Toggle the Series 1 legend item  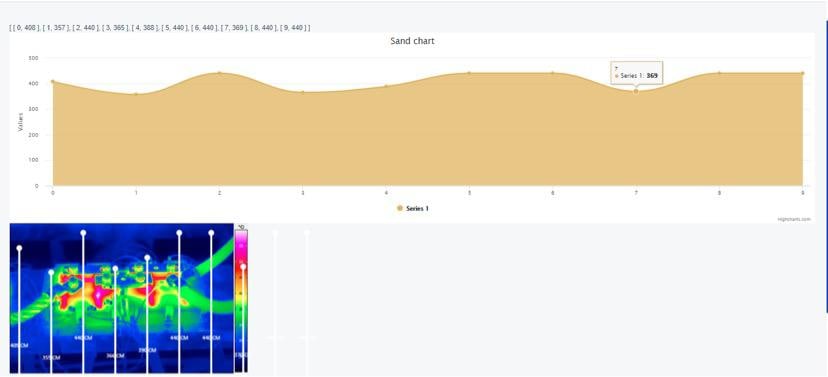coord(413,209)
